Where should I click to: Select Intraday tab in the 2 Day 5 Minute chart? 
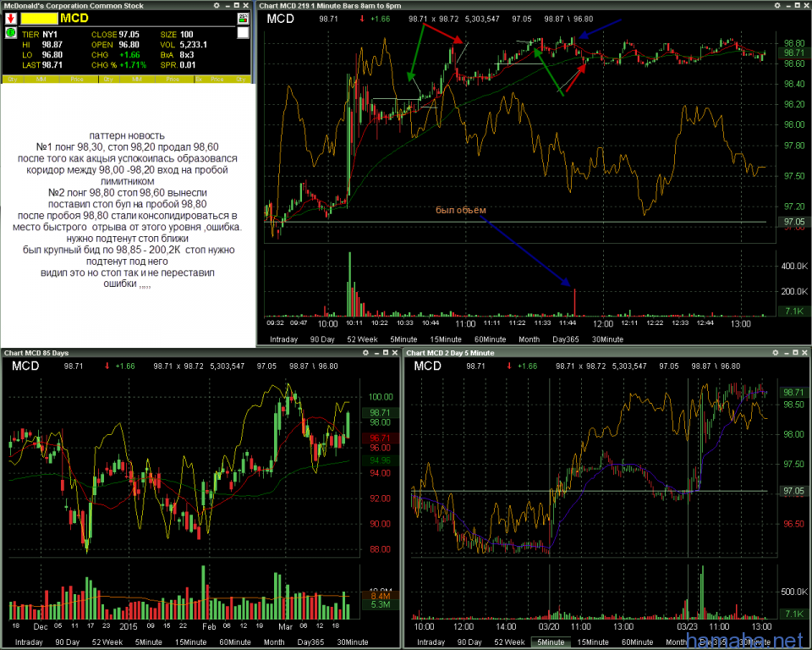(x=431, y=642)
